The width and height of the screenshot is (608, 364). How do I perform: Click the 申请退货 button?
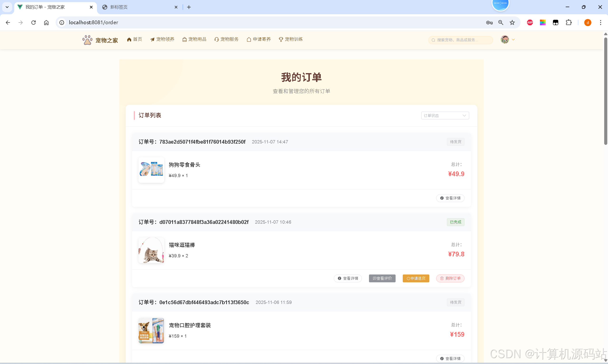tap(416, 278)
